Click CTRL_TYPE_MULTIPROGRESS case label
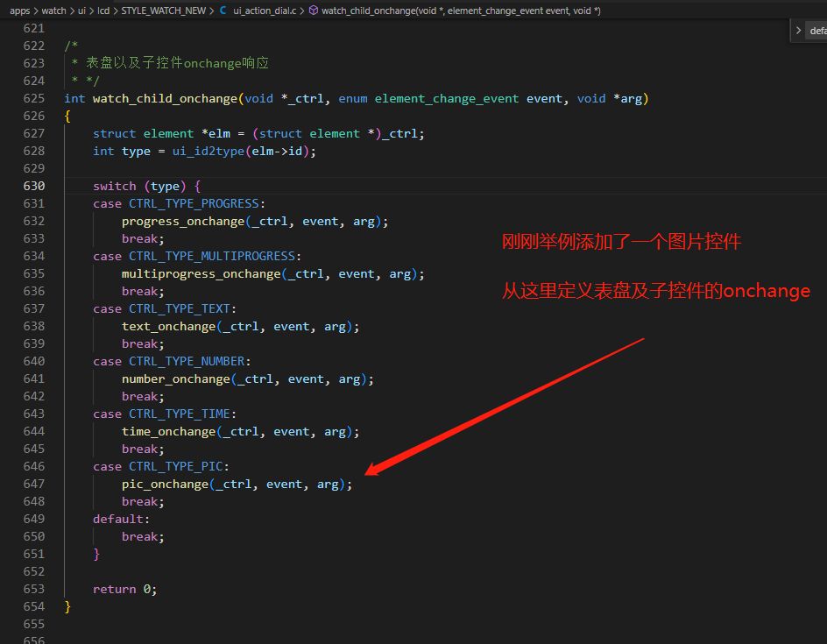The height and width of the screenshot is (644, 827). pyautogui.click(x=212, y=257)
